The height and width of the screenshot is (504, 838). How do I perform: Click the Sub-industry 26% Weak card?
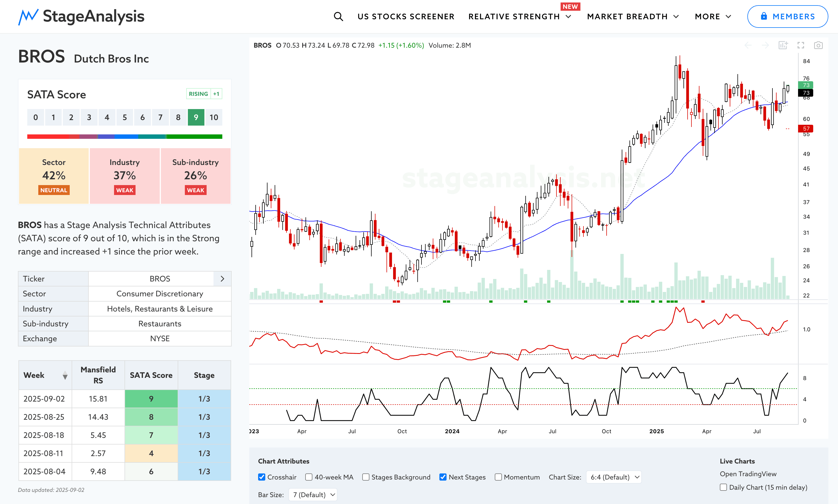tap(195, 176)
